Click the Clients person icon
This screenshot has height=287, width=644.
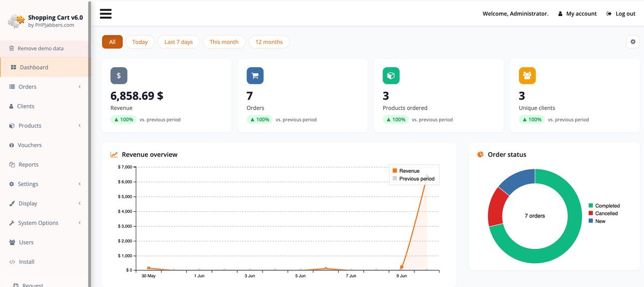pos(12,106)
